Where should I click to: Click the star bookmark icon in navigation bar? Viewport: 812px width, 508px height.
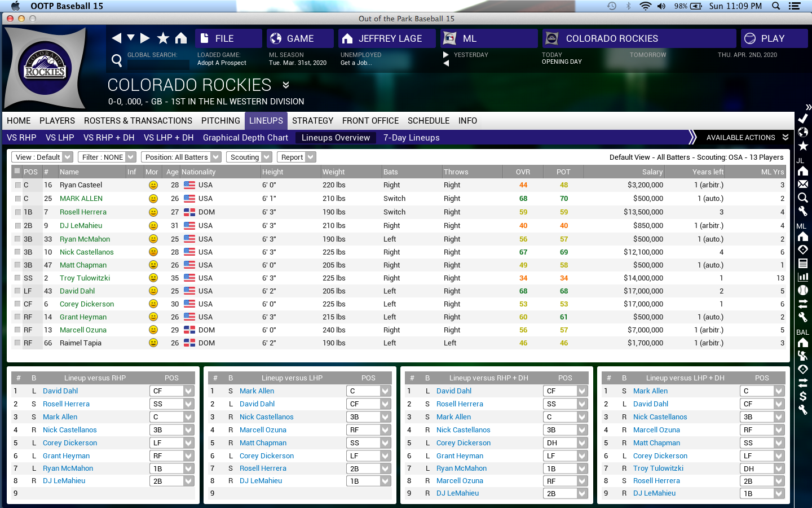[x=163, y=38]
